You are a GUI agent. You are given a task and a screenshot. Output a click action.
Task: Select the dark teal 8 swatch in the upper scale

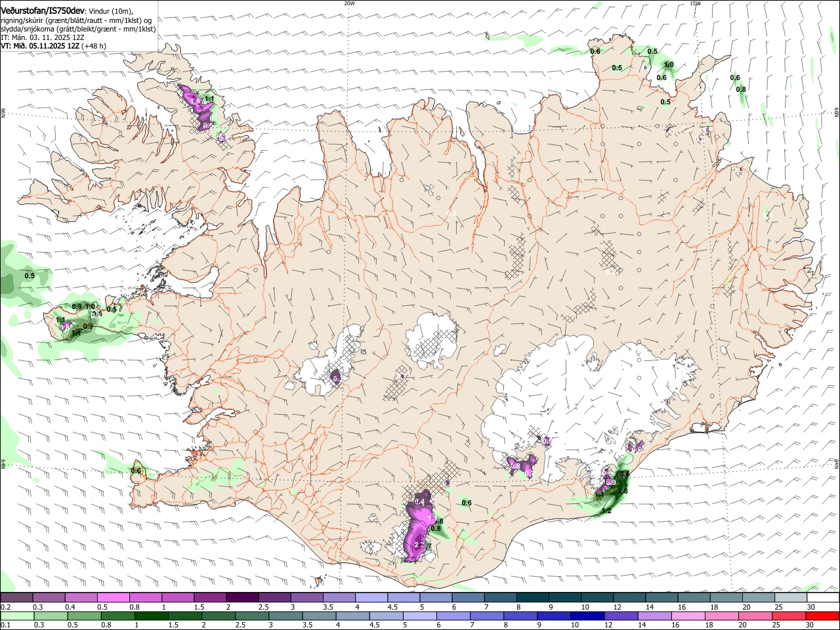click(x=533, y=598)
